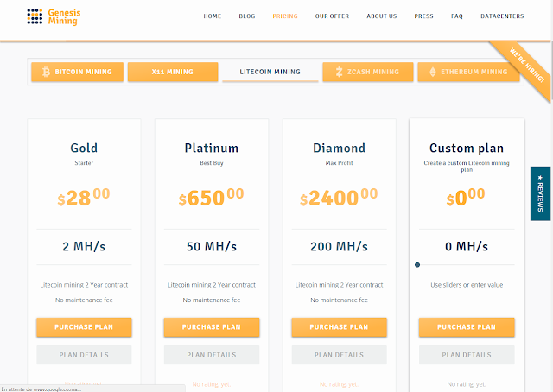Open the Reviews side tab
Image resolution: width=553 pixels, height=392 pixels.
(540, 193)
